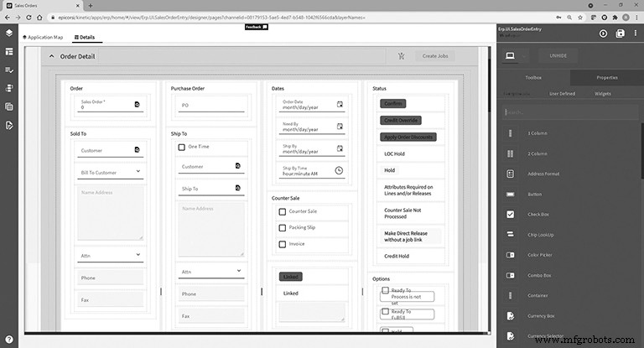This screenshot has width=644, height=348.
Task: Toggle the Packing Slip checkbox
Action: pos(282,227)
